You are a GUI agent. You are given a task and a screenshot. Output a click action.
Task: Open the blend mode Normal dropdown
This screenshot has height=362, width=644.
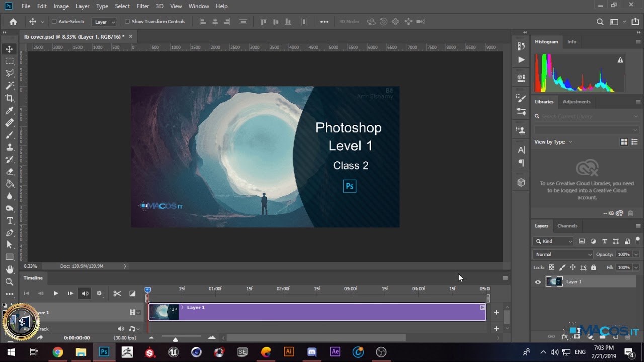coord(563,254)
